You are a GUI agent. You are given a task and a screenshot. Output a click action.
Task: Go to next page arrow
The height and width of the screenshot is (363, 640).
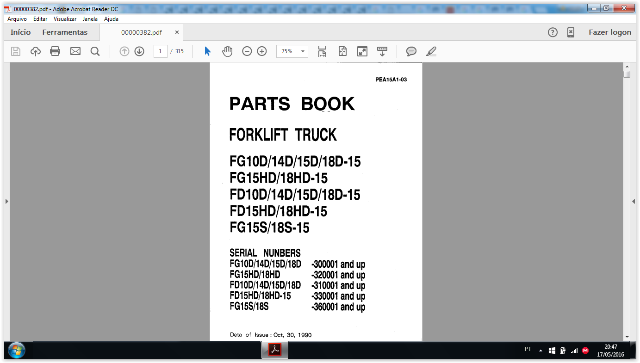(x=140, y=51)
